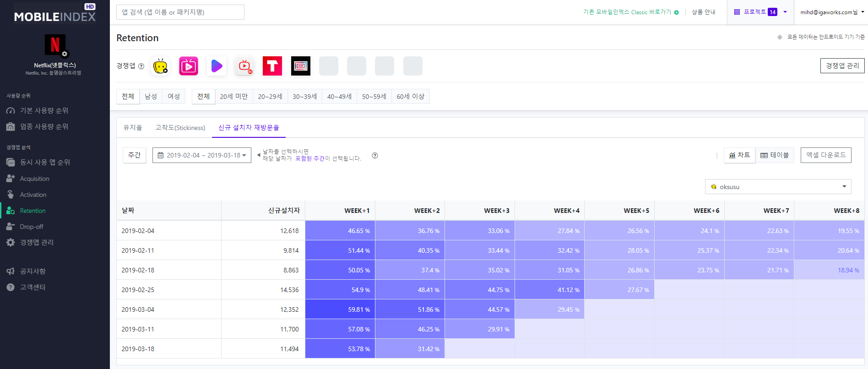The width and height of the screenshot is (868, 369).
Task: Open the 상품 안내 link
Action: click(x=704, y=12)
